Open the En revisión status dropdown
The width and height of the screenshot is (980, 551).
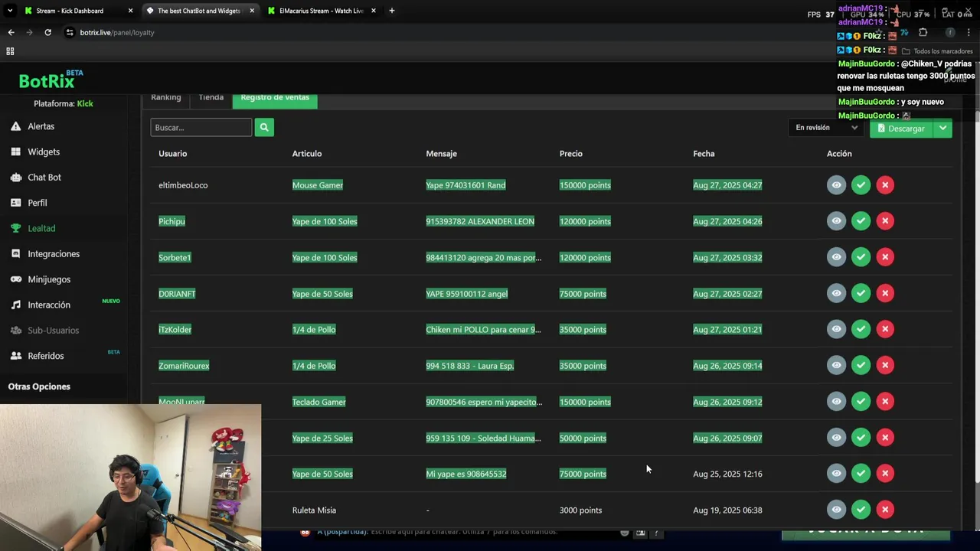point(825,128)
